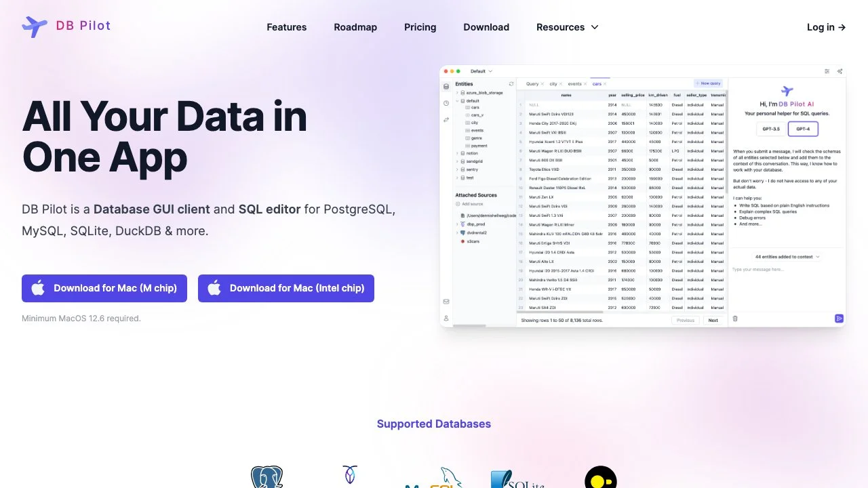Click Download for Mac (Intel chip)
This screenshot has height=488, width=868.
point(286,288)
